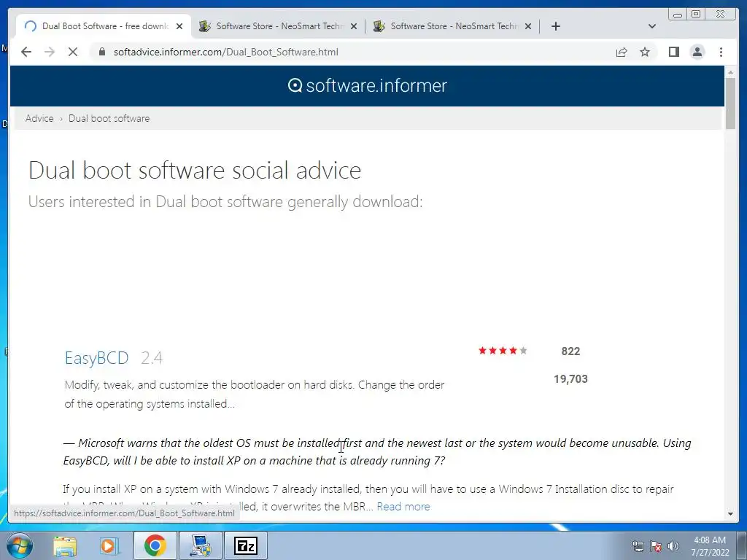Click the Dual boot software social advice heading
The width and height of the screenshot is (747, 560).
(x=195, y=171)
